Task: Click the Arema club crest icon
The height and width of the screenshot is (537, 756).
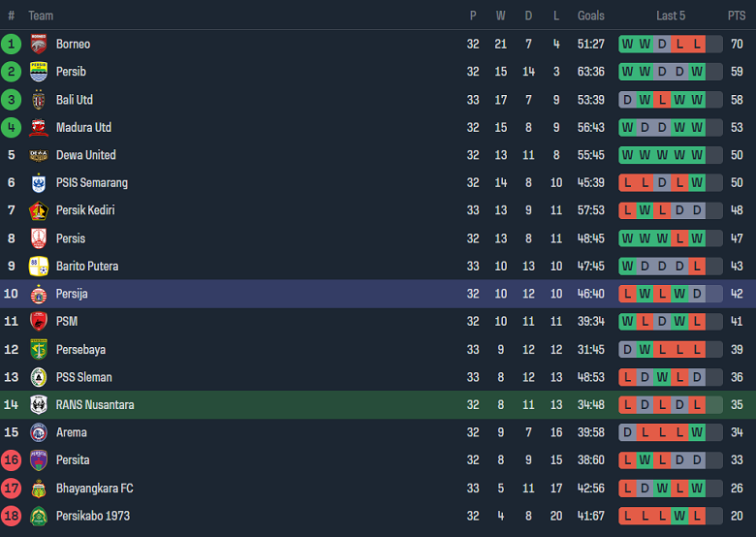Action: pos(39,432)
